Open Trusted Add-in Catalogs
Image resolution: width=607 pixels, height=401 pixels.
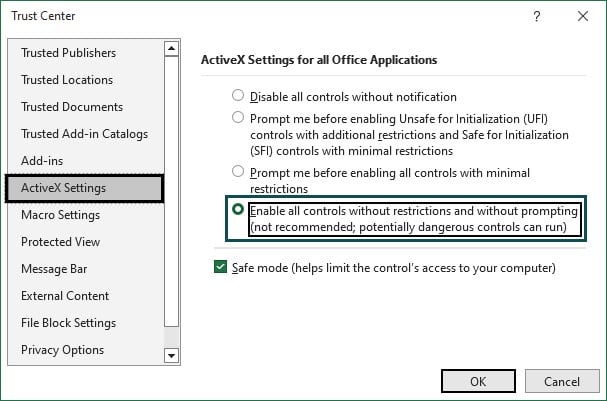[85, 134]
